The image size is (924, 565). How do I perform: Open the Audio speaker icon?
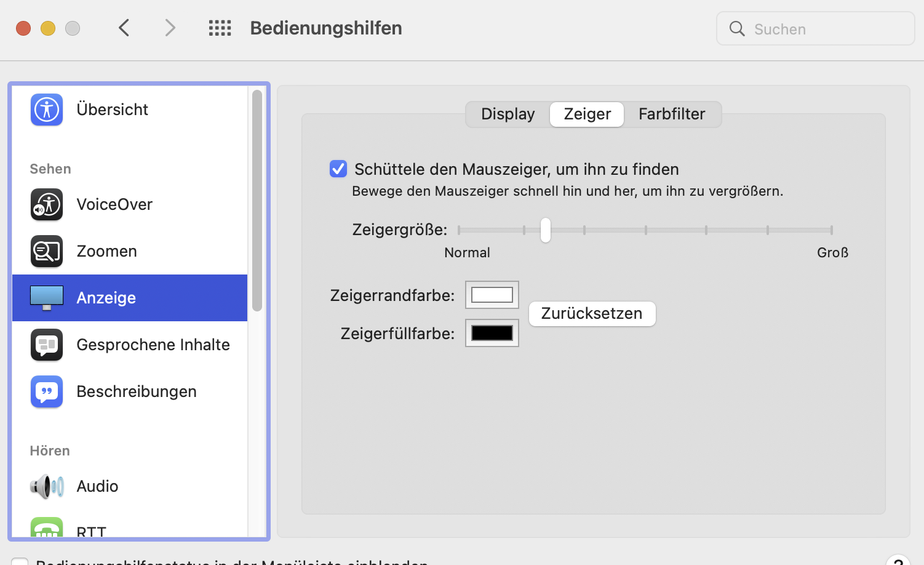[x=47, y=486]
